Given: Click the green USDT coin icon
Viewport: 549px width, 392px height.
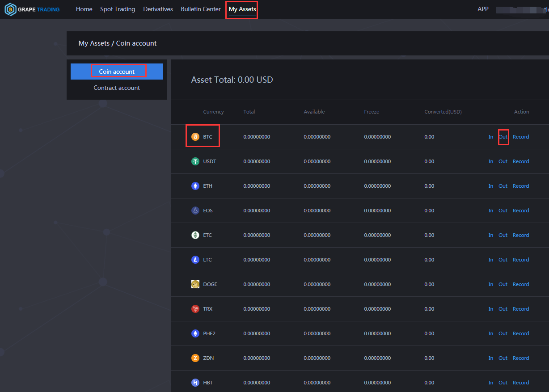Looking at the screenshot, I should (x=195, y=161).
